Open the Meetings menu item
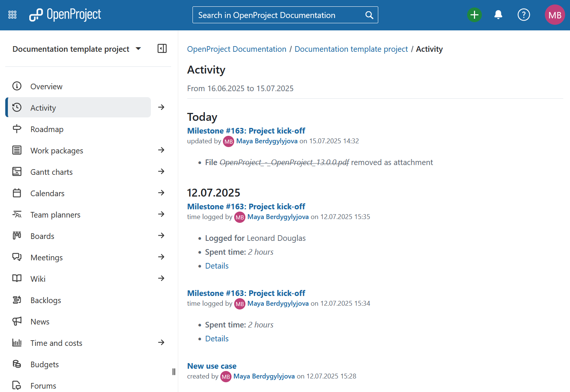This screenshot has width=570, height=392. (78, 257)
